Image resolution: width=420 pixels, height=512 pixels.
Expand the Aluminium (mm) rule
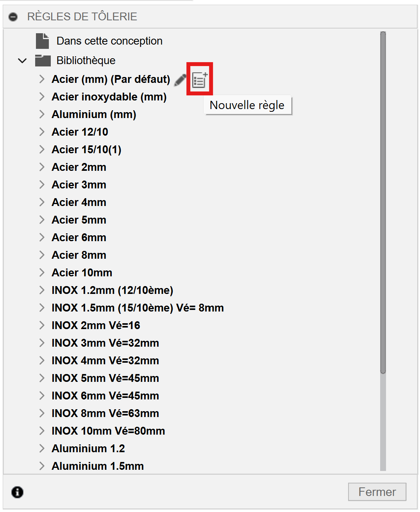click(42, 115)
